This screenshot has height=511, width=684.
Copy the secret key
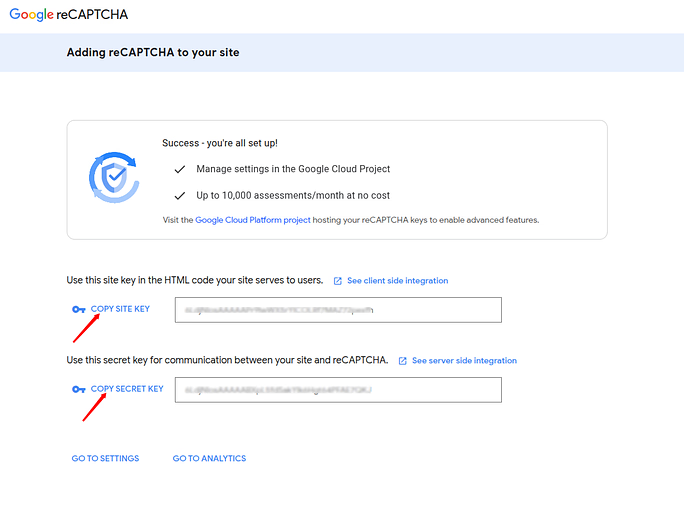tap(127, 389)
